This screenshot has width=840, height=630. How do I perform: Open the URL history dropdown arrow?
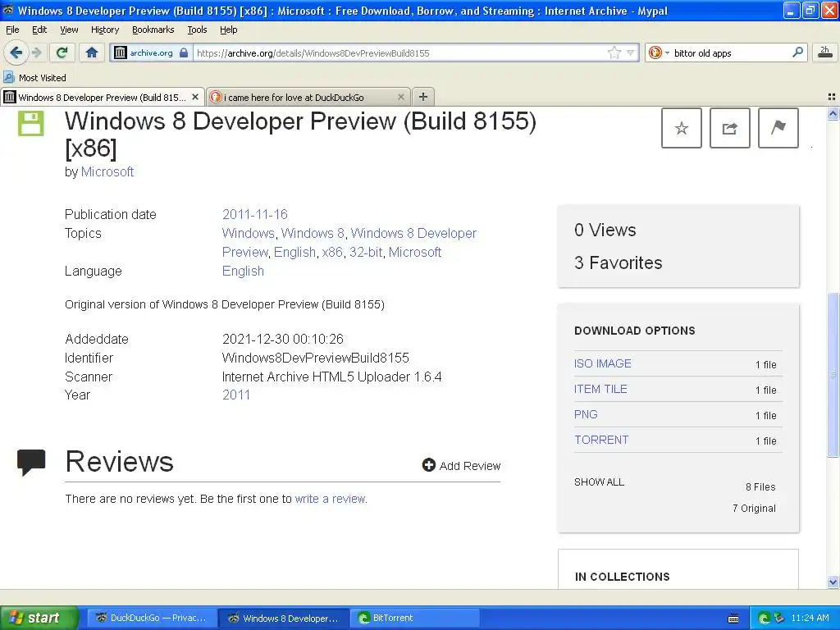631,52
